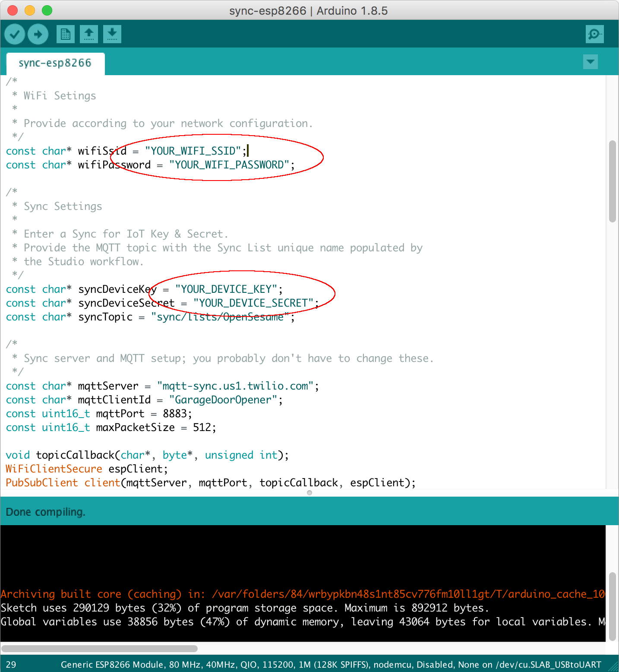Click the "Archiving built core" console line
619x672 pixels.
point(303,594)
